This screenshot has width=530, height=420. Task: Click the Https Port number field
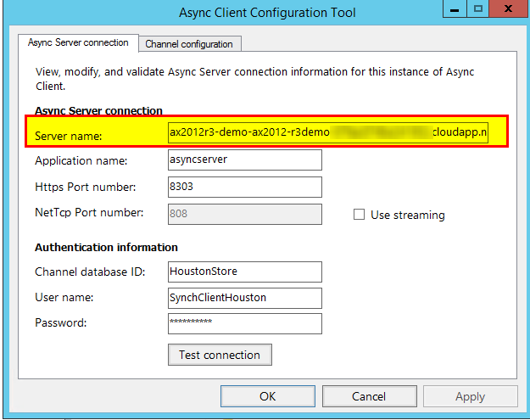pos(245,188)
